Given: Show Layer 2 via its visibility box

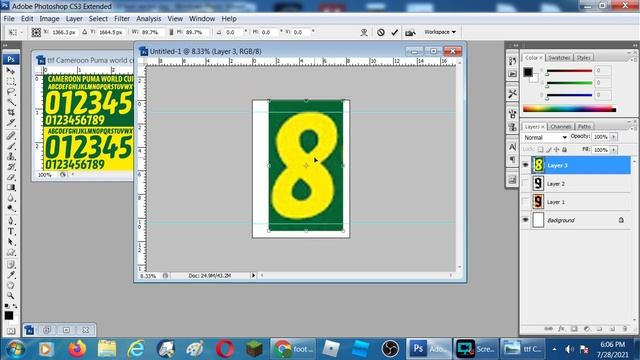Looking at the screenshot, I should 525,184.
